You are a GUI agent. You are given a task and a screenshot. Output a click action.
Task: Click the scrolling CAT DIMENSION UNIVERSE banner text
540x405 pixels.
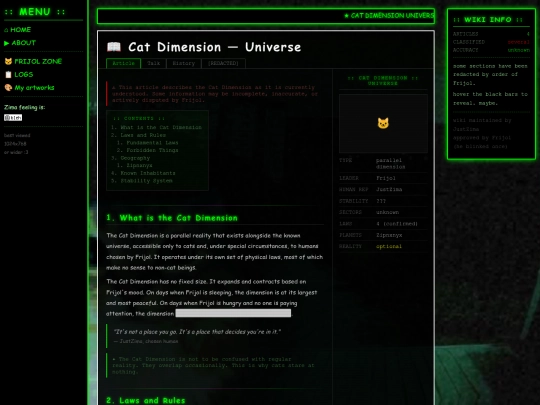coord(389,15)
